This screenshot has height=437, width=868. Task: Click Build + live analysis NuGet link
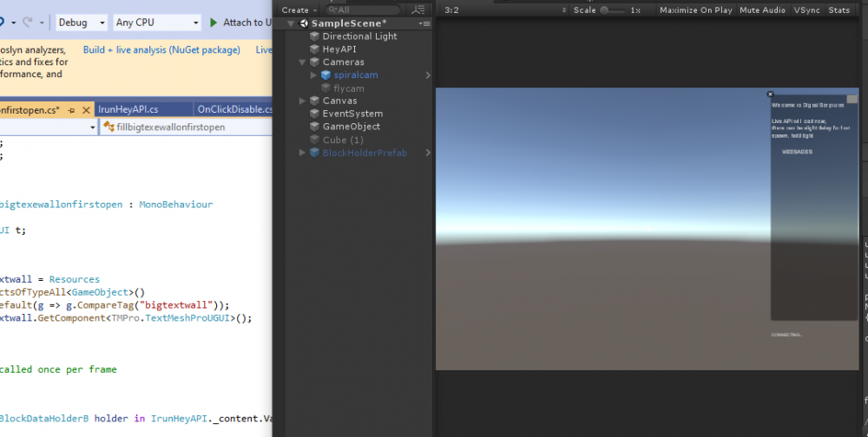pyautogui.click(x=161, y=50)
